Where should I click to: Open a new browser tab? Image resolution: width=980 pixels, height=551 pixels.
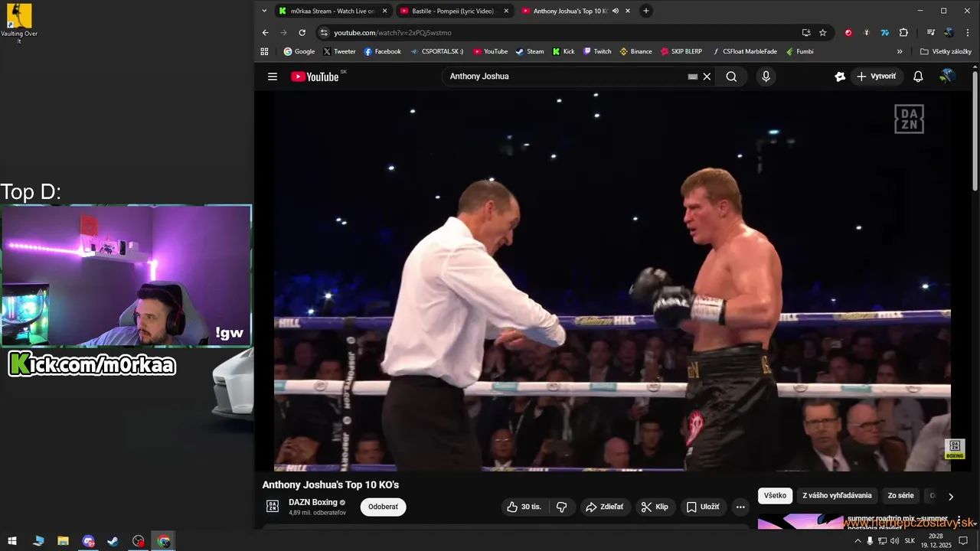tap(646, 11)
